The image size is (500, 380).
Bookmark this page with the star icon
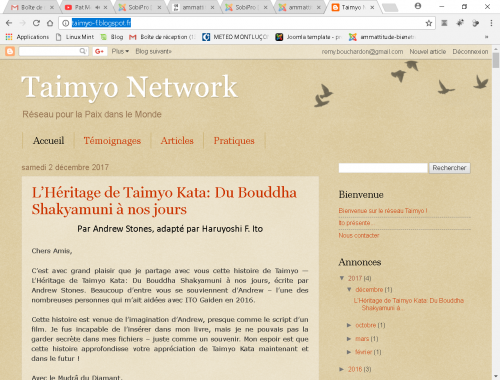(429, 23)
